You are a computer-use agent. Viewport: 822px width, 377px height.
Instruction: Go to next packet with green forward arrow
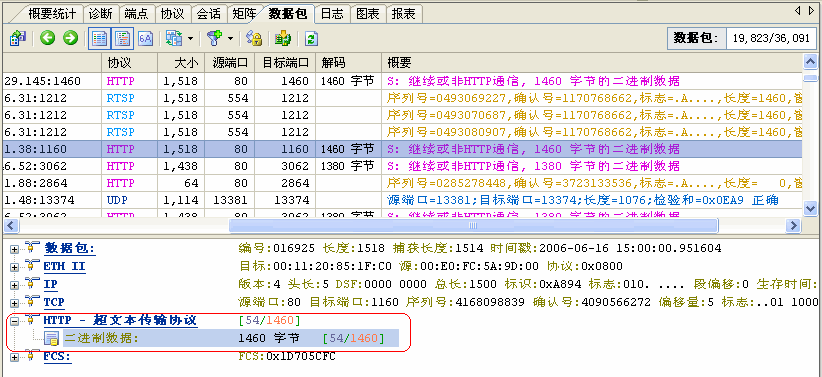click(x=70, y=38)
